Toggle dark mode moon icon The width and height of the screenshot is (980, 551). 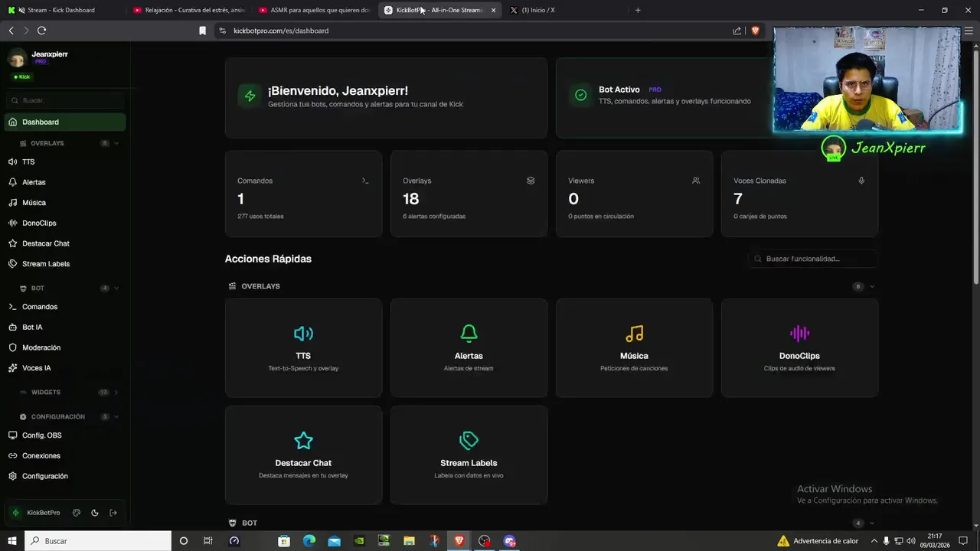click(x=95, y=513)
